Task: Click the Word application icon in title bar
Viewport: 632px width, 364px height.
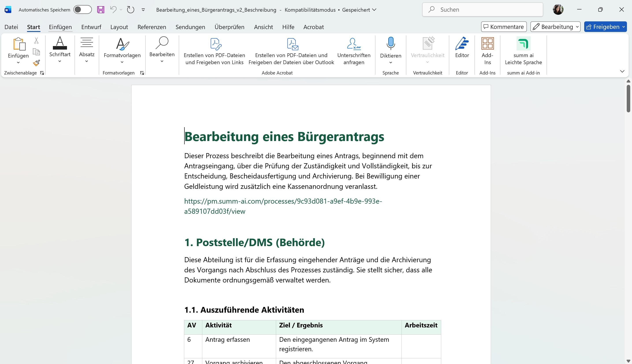Action: point(8,10)
